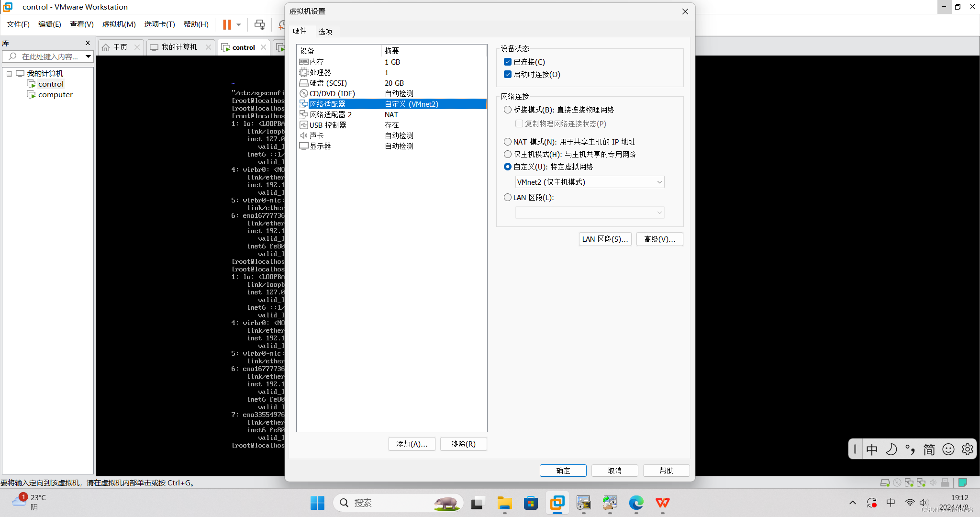Click the CD/DVD status bar icon

click(x=897, y=483)
